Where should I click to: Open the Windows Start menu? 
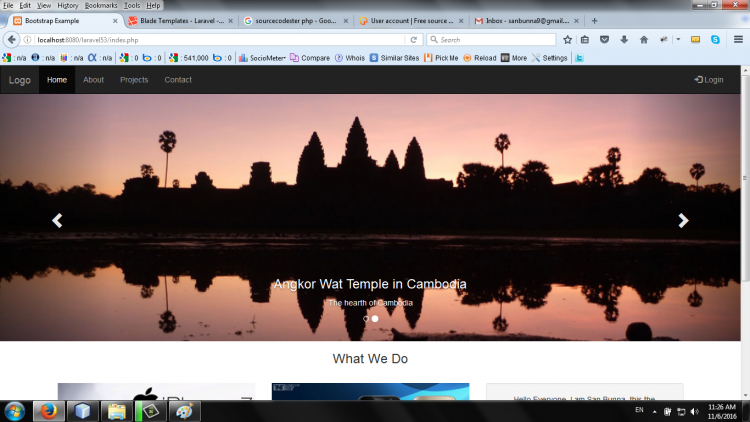(x=14, y=411)
